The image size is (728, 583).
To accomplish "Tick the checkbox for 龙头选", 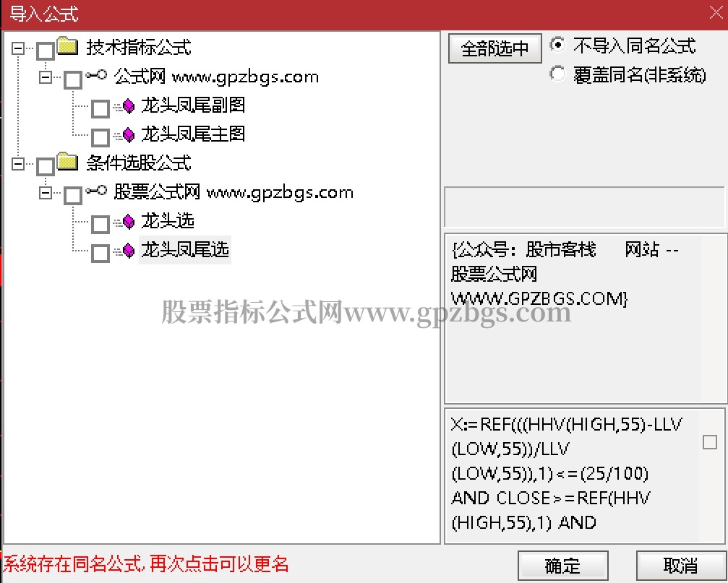I will (100, 225).
